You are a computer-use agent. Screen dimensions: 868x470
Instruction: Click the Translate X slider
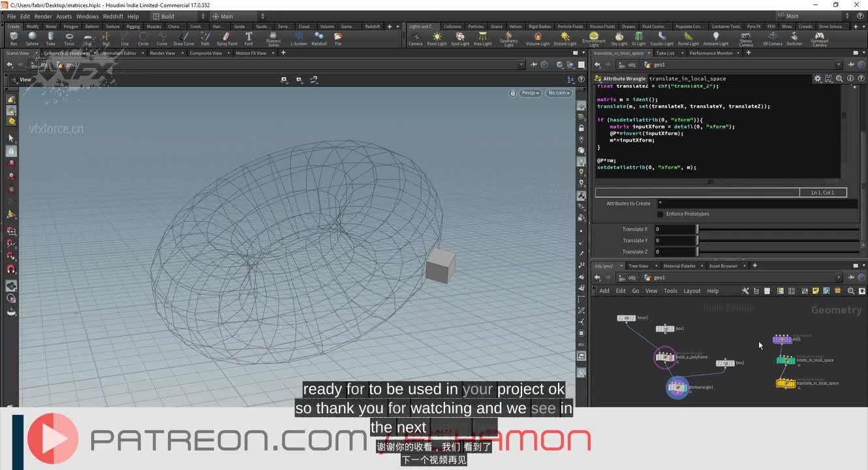[698, 229]
